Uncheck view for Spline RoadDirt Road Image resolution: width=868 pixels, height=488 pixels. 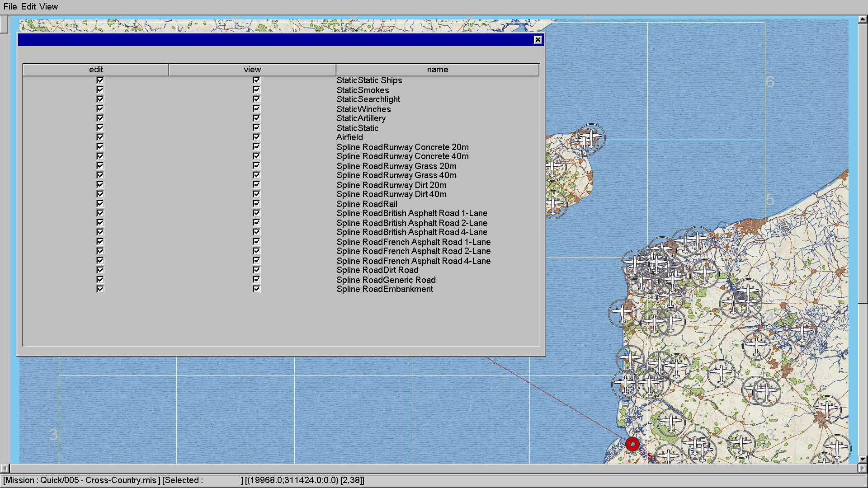[x=256, y=270]
